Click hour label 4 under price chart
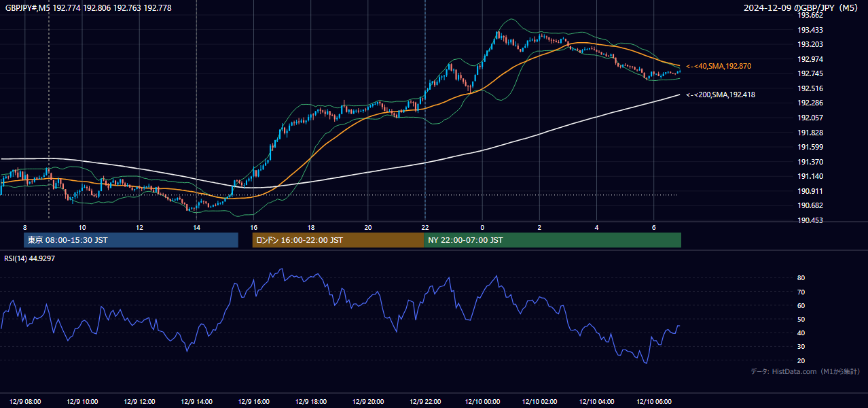 (x=596, y=227)
